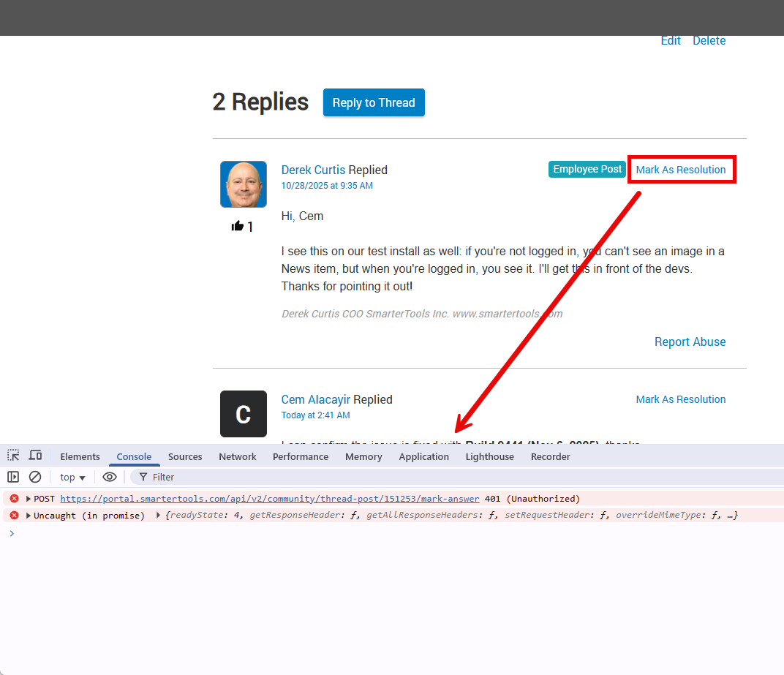The width and height of the screenshot is (784, 675).
Task: Toggle the device toolbar icon
Action: click(35, 456)
